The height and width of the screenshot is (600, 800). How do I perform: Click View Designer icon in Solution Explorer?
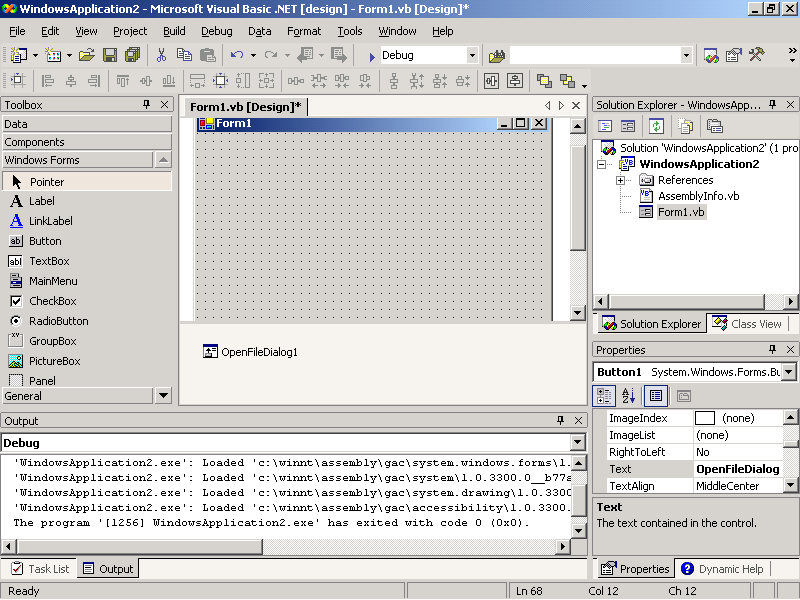point(628,126)
